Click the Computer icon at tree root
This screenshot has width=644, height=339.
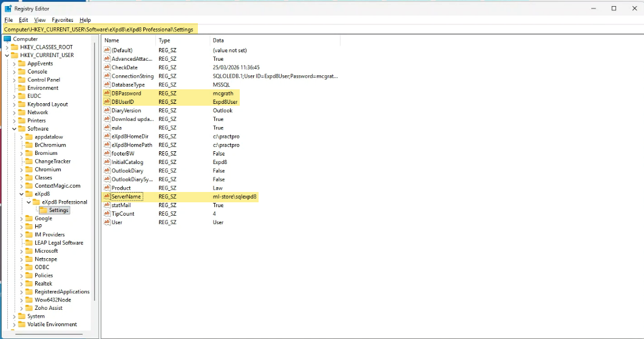[7, 39]
